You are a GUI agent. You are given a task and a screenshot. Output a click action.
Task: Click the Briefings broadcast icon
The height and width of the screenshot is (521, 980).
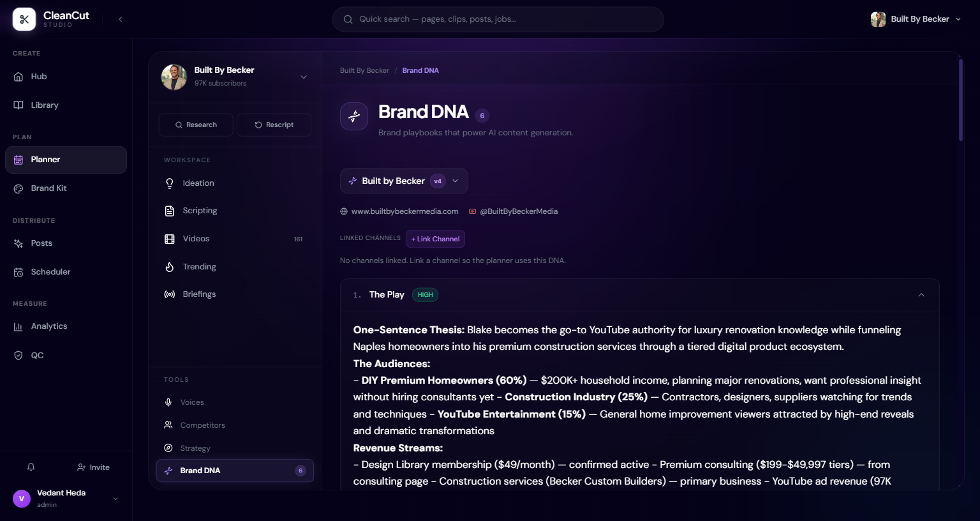pos(170,295)
